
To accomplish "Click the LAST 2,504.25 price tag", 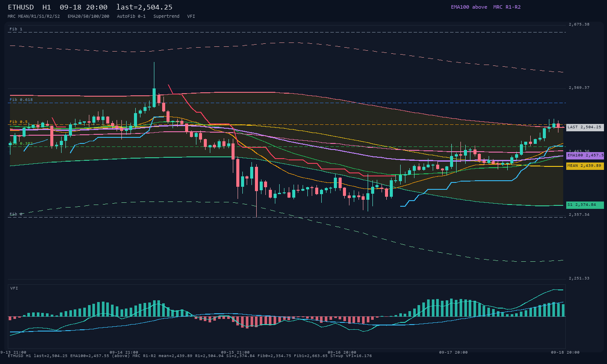I will pyautogui.click(x=585, y=127).
